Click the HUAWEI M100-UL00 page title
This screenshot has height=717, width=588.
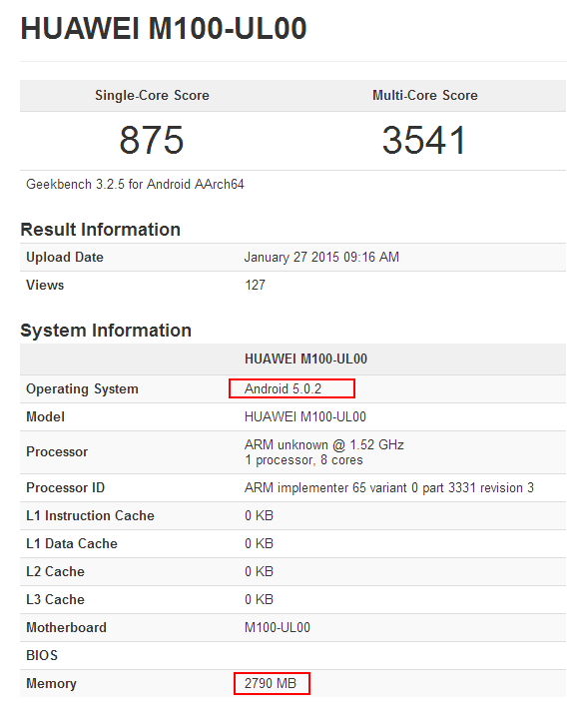pyautogui.click(x=164, y=28)
